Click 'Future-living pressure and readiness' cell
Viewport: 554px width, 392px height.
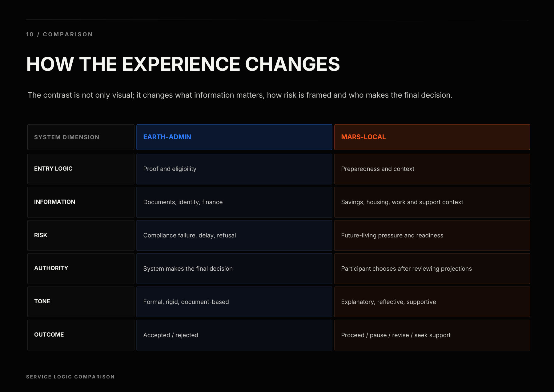[432, 236]
